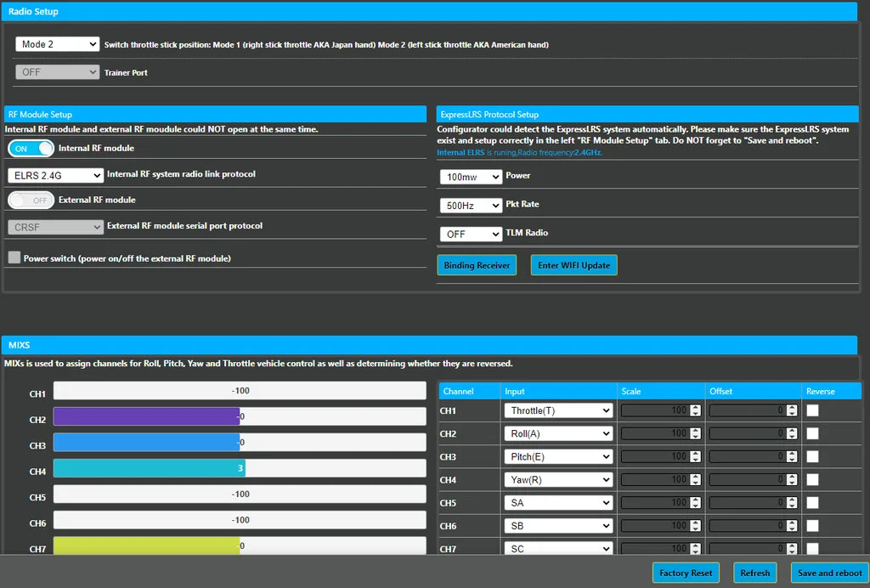Click the Save and reboot button

pos(829,573)
